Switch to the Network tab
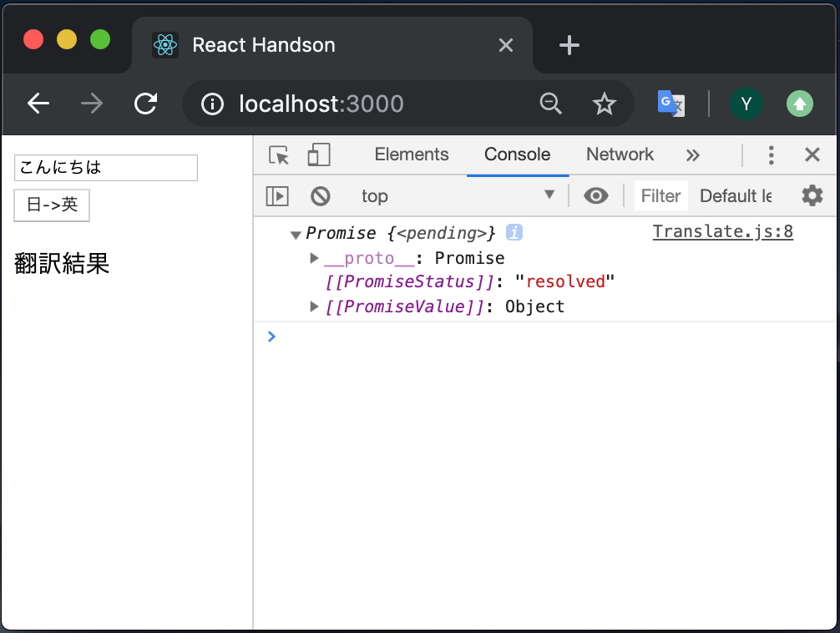This screenshot has height=633, width=840. click(620, 154)
